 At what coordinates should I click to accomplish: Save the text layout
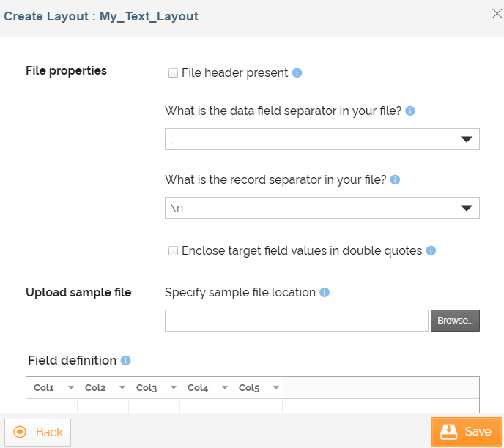coord(467,432)
